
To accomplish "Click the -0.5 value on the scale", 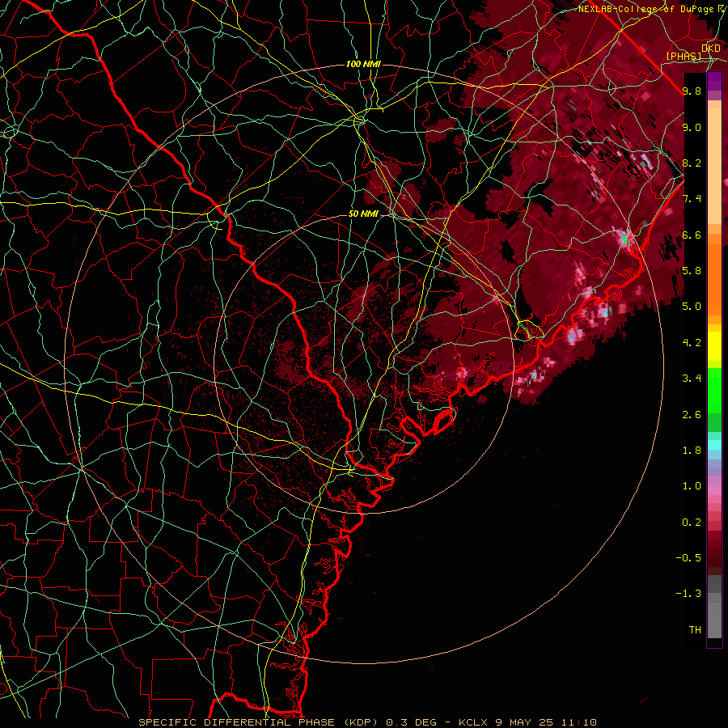I will pyautogui.click(x=688, y=558).
